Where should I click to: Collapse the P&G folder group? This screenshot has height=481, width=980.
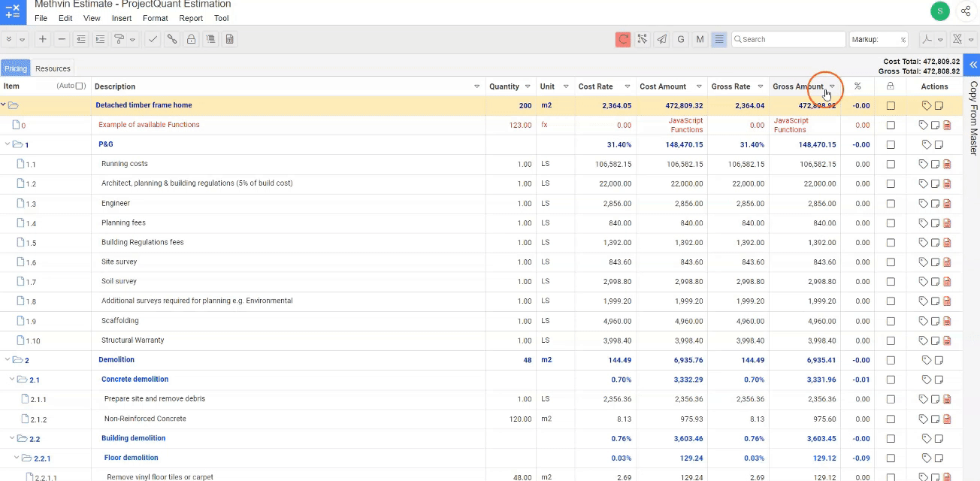[x=8, y=144]
